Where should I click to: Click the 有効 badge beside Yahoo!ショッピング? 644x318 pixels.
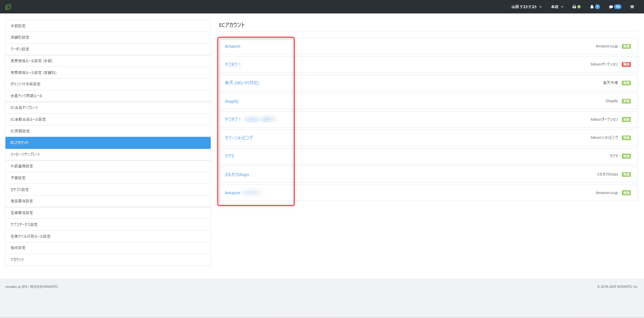click(x=626, y=138)
